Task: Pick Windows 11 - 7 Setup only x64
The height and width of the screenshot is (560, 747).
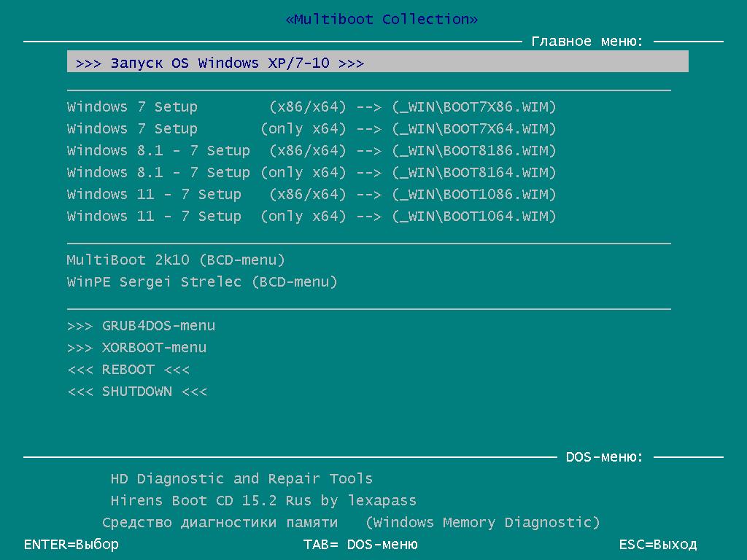Action: click(x=311, y=217)
